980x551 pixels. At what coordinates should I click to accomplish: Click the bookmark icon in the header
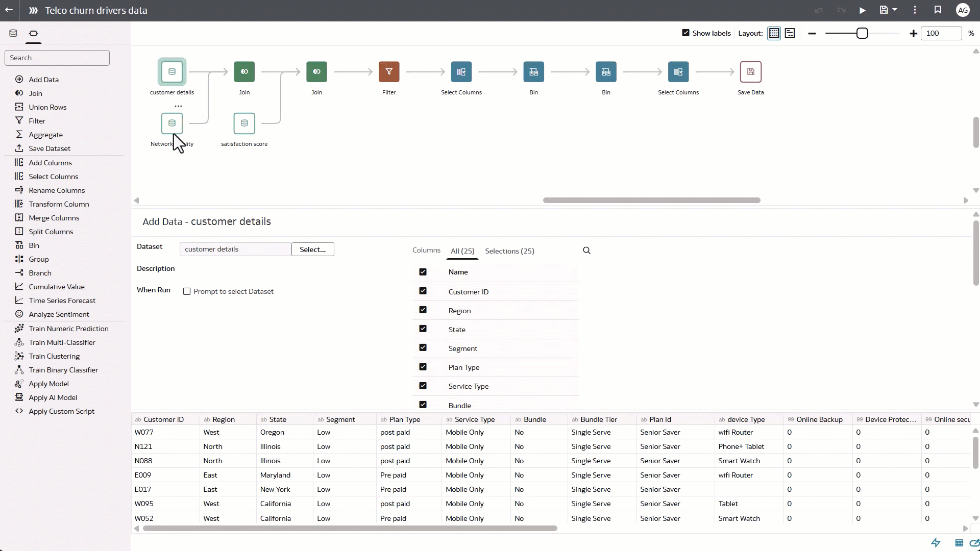click(938, 10)
